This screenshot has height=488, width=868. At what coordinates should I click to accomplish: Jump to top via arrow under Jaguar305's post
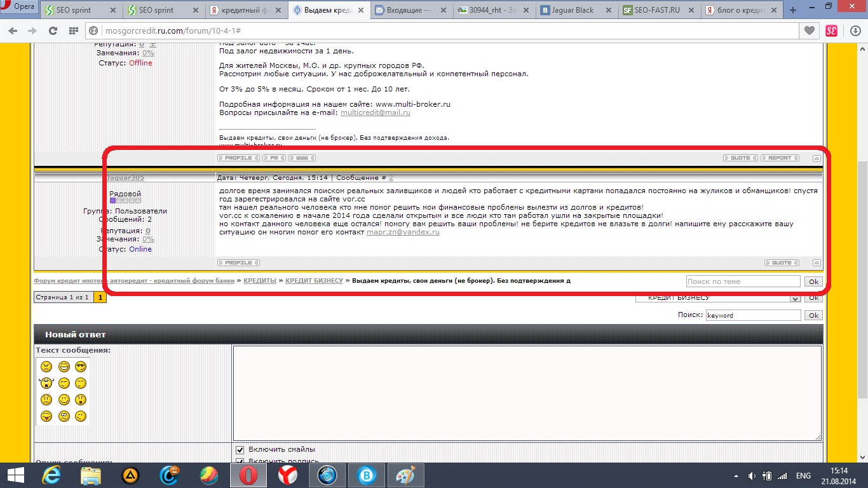tap(817, 263)
